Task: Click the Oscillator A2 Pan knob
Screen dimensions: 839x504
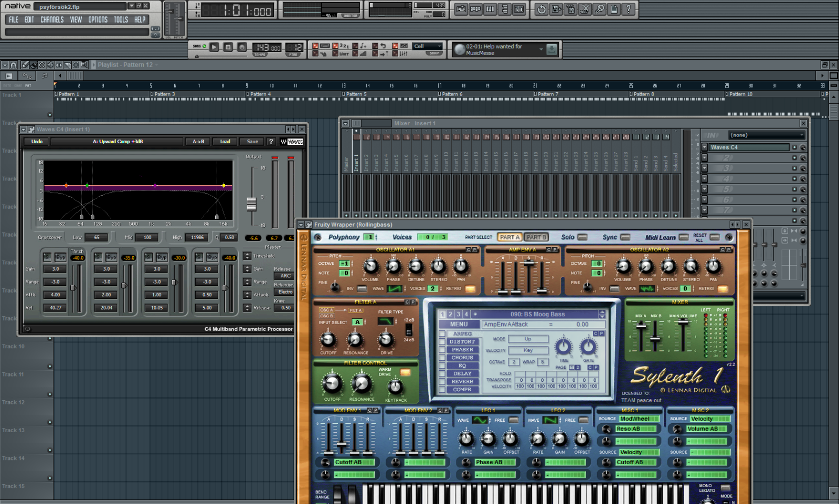Action: click(x=714, y=266)
